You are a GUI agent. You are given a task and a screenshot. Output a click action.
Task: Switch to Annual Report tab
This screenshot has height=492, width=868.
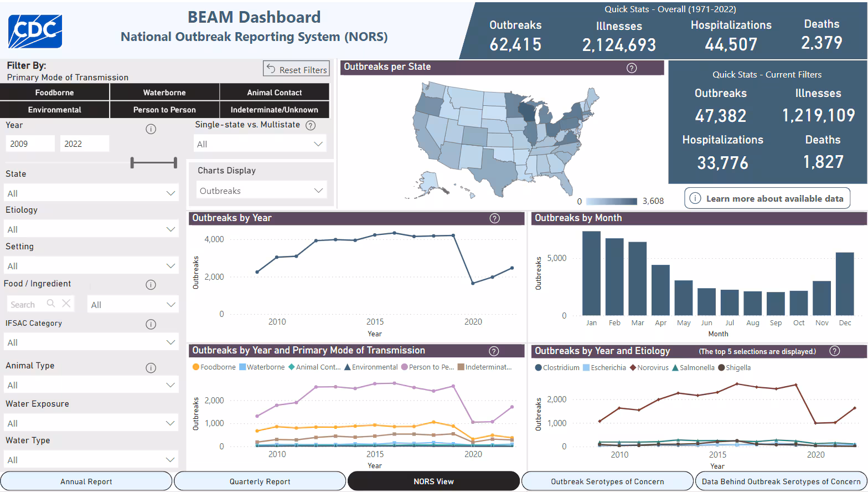pos(86,481)
